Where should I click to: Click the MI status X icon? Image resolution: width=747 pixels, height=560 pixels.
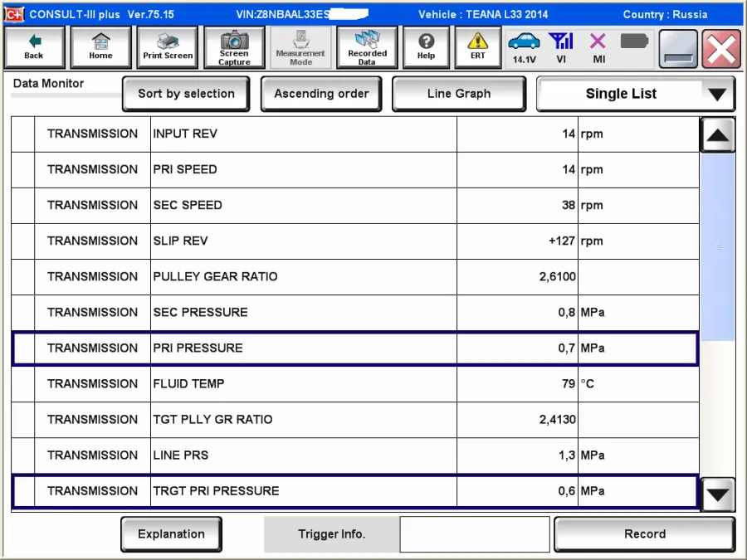598,47
